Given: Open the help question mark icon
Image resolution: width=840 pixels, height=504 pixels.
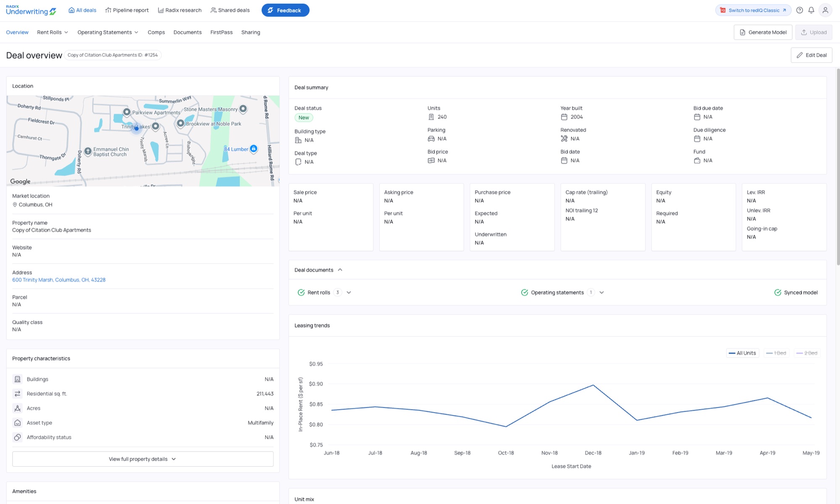Looking at the screenshot, I should coord(800,10).
